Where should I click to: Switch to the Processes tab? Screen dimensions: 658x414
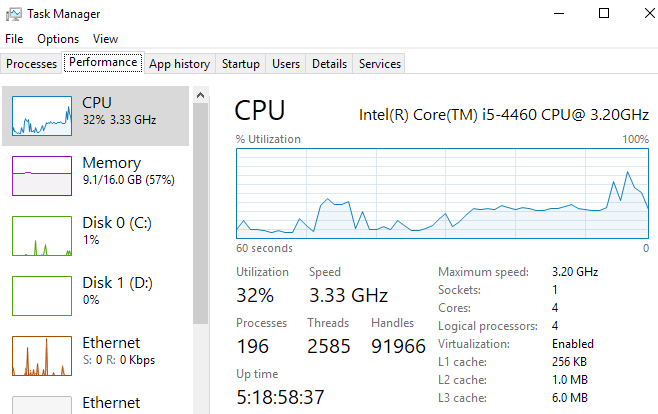tap(32, 64)
